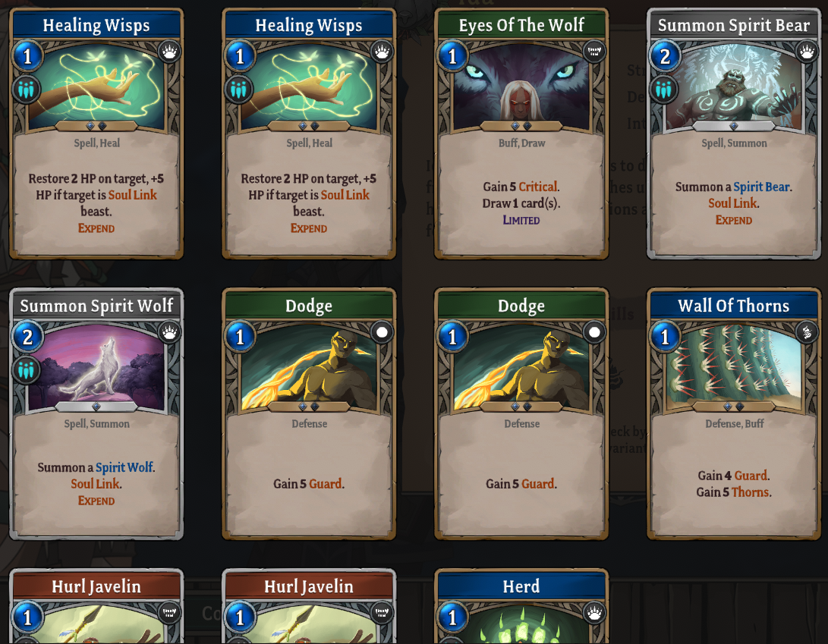Click the Thorns keyword on Wall Of Thorns

point(750,492)
